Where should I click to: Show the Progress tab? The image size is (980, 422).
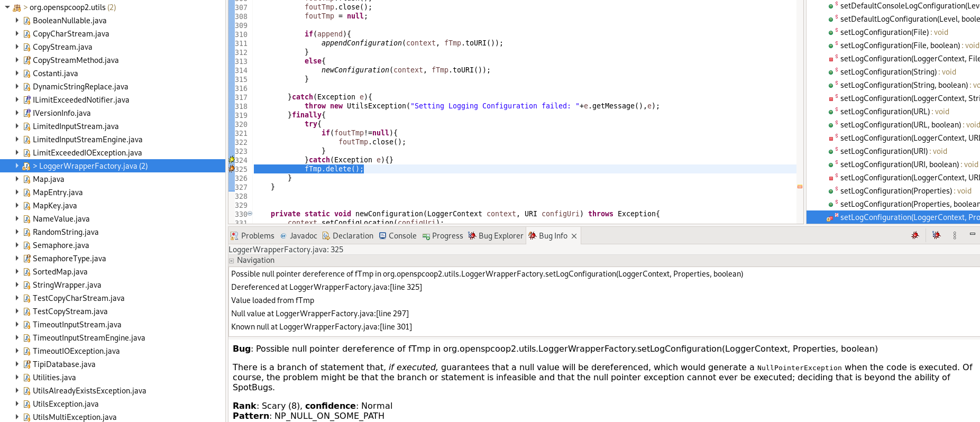pos(443,236)
